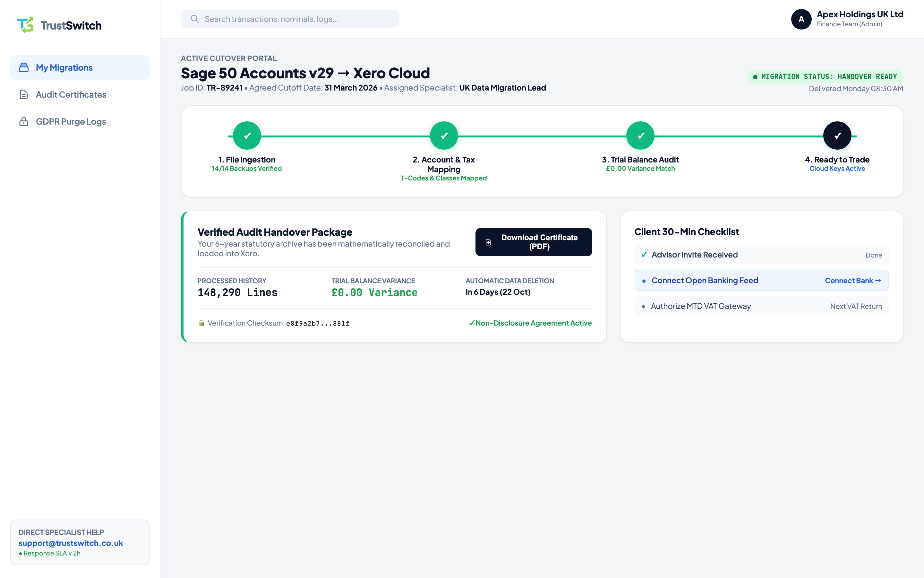Screen dimensions: 924x578
Task: Click the Ready to Trade step circle
Action: (837, 136)
